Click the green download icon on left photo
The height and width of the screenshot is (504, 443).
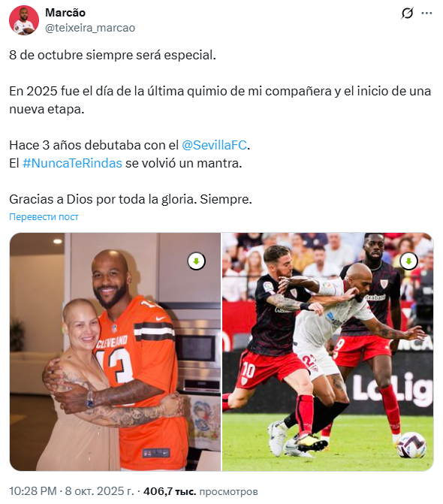tap(197, 261)
